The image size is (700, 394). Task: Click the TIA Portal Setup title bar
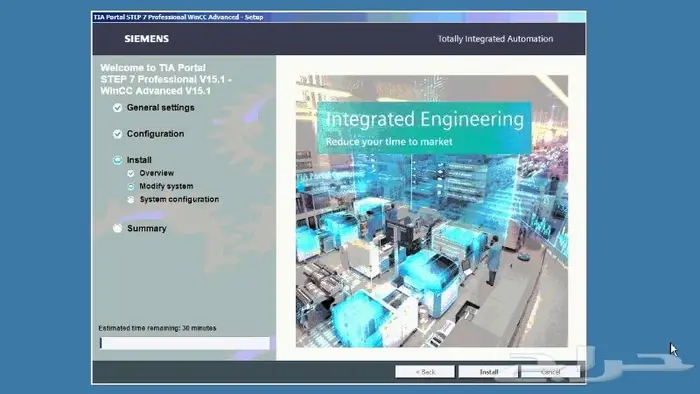(x=338, y=17)
